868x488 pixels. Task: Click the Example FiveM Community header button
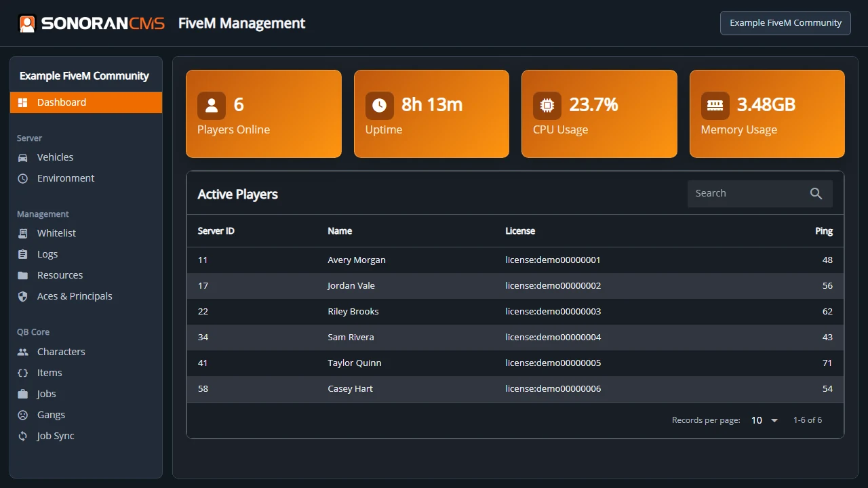pyautogui.click(x=785, y=22)
